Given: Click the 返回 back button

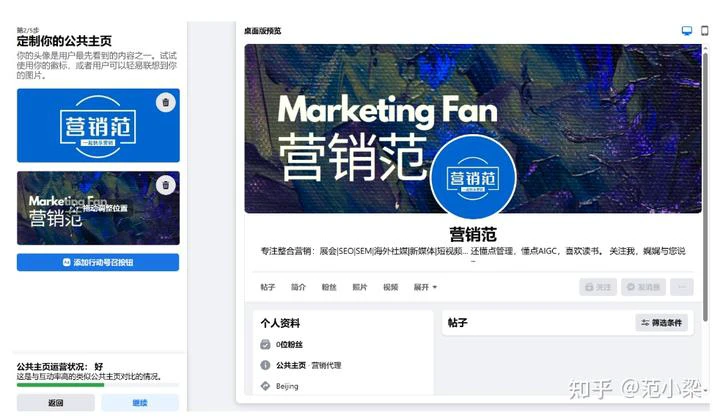Looking at the screenshot, I should click(56, 403).
